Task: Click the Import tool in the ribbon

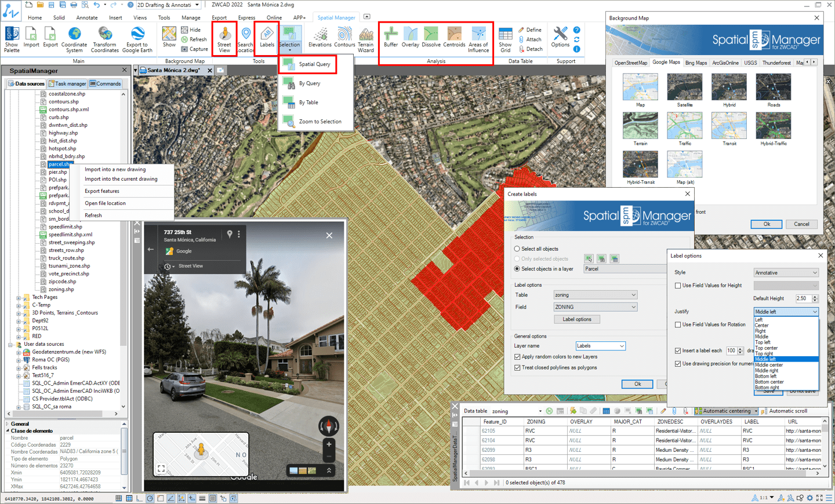Action: tap(31, 37)
